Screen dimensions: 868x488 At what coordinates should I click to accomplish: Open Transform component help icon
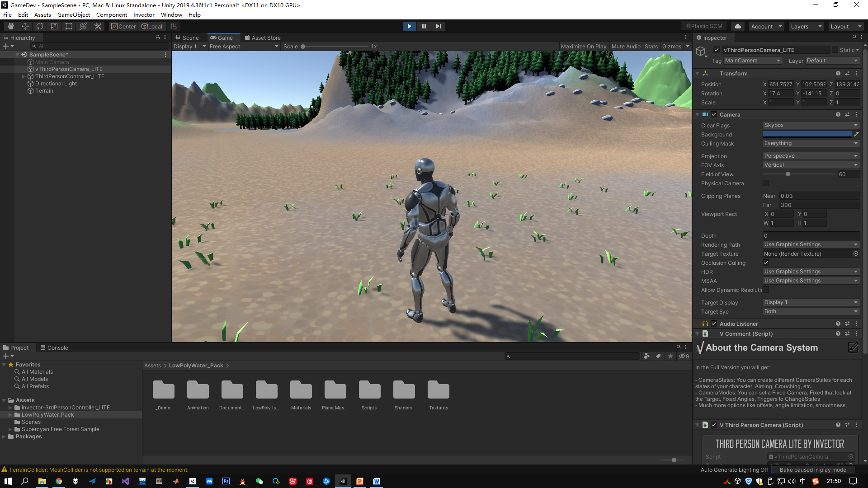point(838,73)
